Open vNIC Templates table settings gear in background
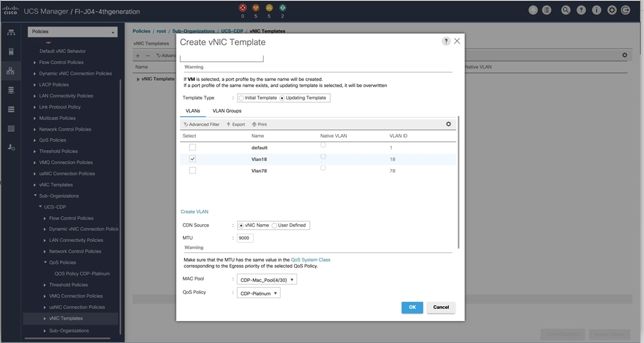 click(624, 55)
